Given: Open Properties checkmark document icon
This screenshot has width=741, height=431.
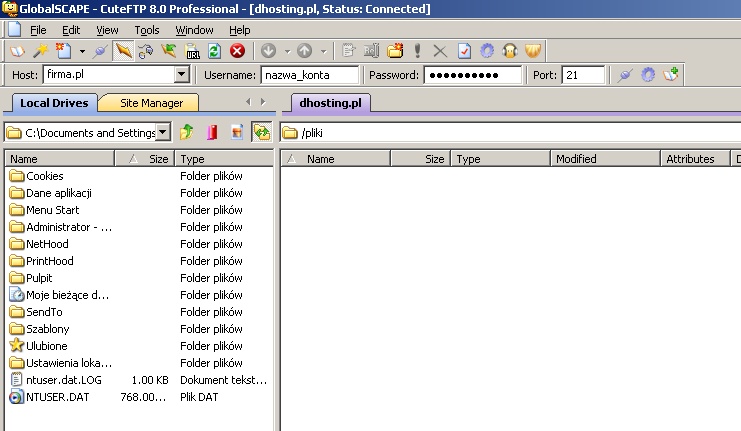Looking at the screenshot, I should click(464, 51).
